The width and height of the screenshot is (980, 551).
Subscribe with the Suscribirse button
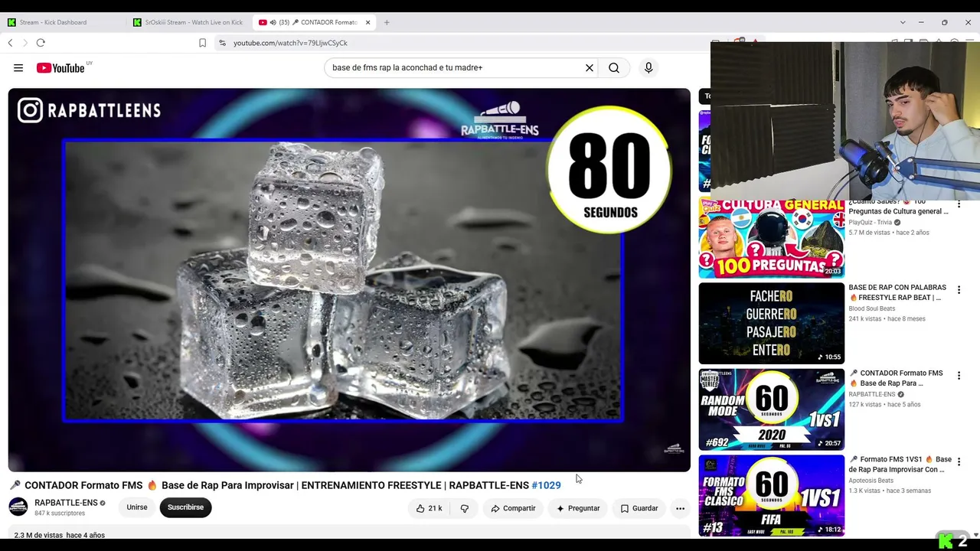185,507
